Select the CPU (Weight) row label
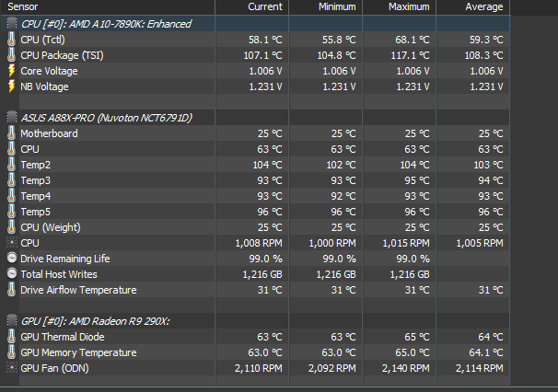The image size is (558, 392). [x=51, y=227]
